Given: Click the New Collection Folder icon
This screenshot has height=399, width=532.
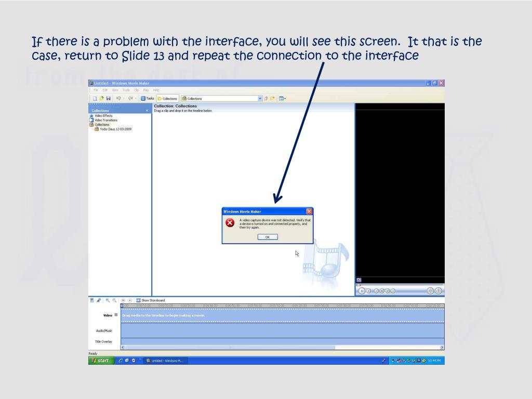Looking at the screenshot, I should tap(272, 98).
